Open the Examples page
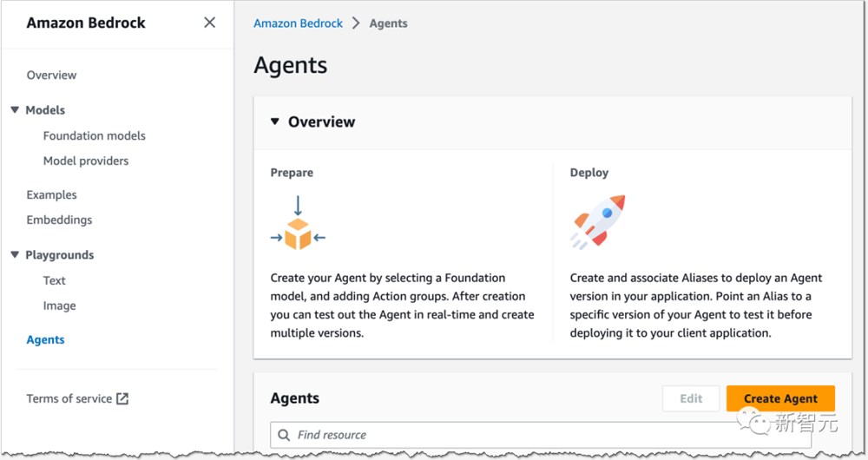 (51, 195)
